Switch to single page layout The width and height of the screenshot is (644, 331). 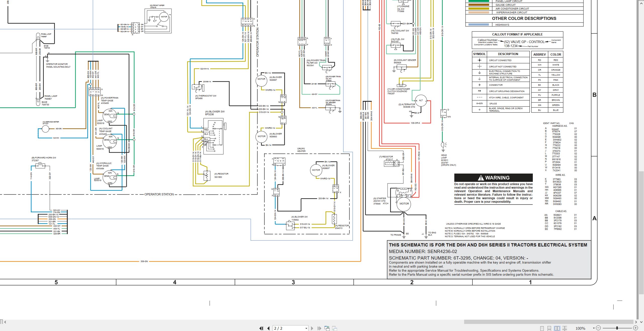pyautogui.click(x=542, y=328)
